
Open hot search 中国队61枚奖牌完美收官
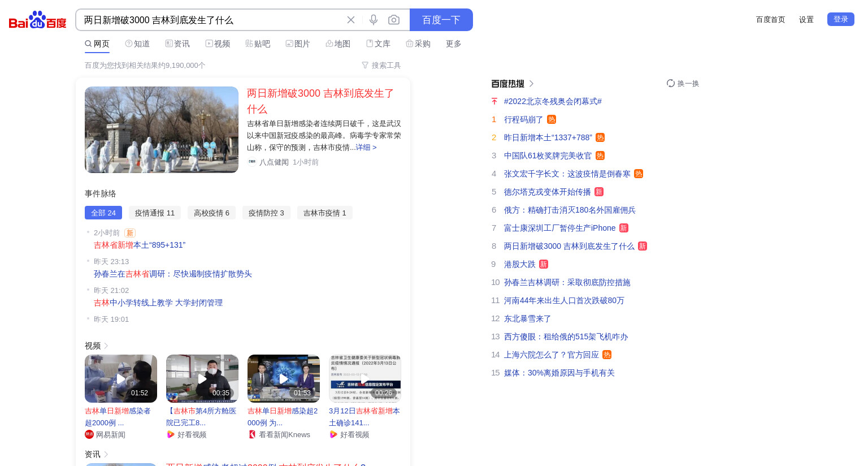click(548, 156)
